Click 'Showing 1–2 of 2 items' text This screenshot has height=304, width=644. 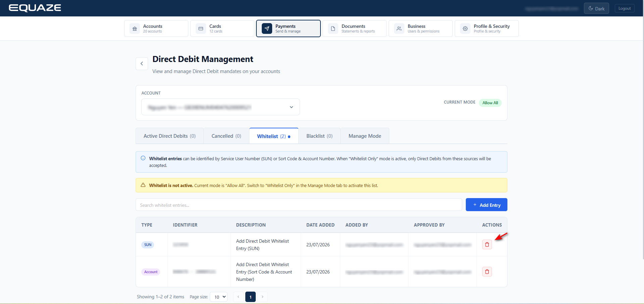click(x=160, y=297)
